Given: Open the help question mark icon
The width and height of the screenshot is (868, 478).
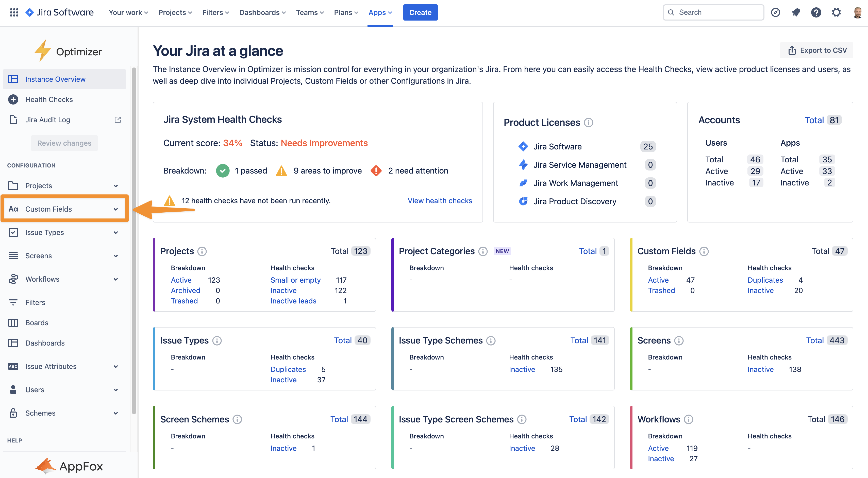Looking at the screenshot, I should coord(816,12).
